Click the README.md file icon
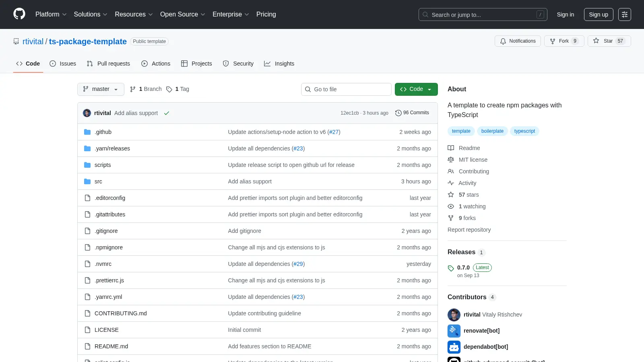The height and width of the screenshot is (362, 644). click(87, 346)
